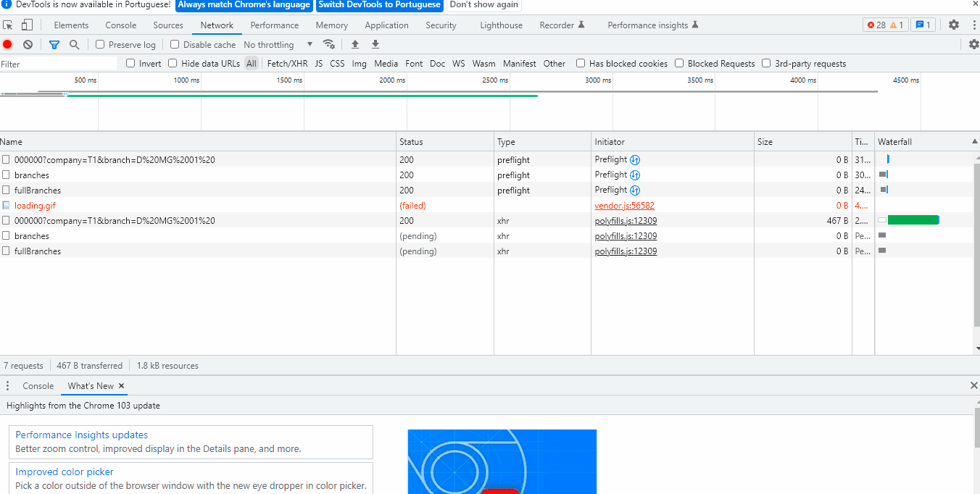Open network conditions wifi icon

(329, 44)
